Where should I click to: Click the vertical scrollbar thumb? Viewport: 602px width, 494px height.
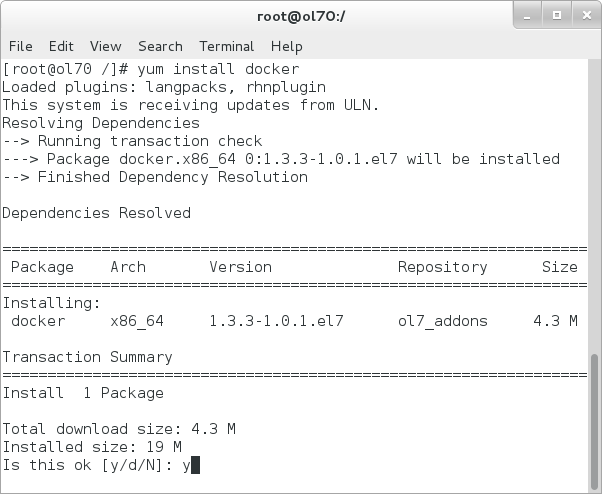click(595, 422)
